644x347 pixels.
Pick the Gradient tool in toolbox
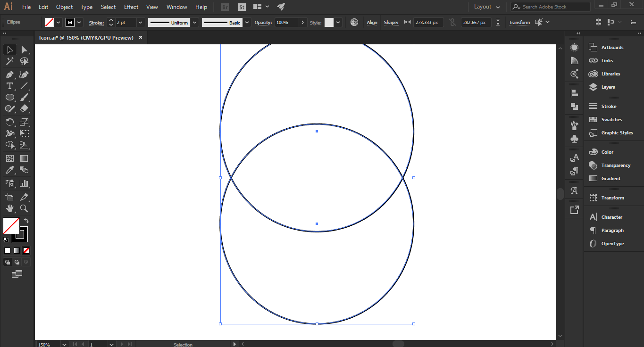(24, 158)
